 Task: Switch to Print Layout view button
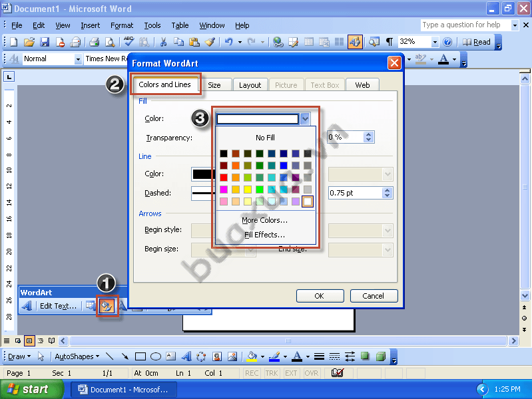click(x=29, y=340)
